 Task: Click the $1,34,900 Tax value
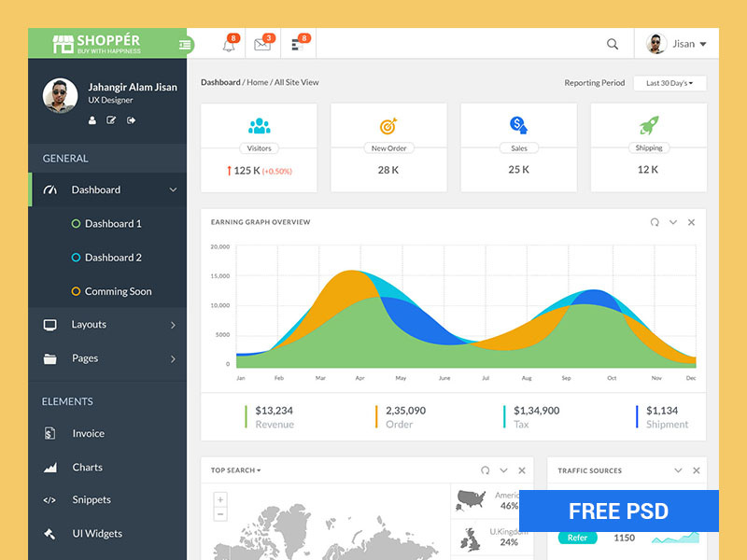pyautogui.click(x=536, y=411)
